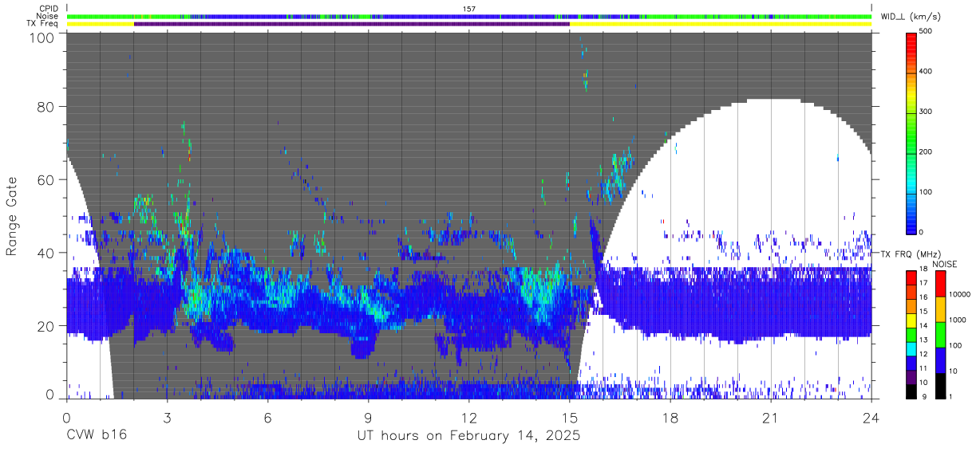Click the red top segment of noise colorbar

(941, 283)
